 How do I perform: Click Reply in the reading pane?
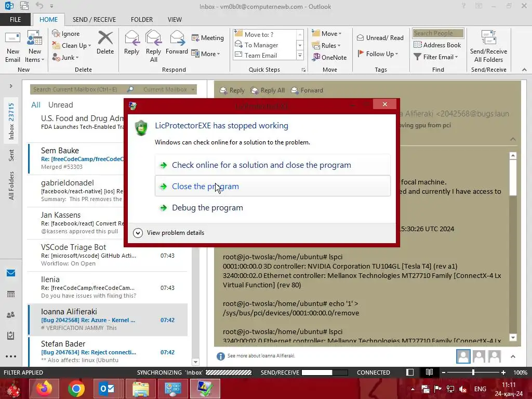232,90
